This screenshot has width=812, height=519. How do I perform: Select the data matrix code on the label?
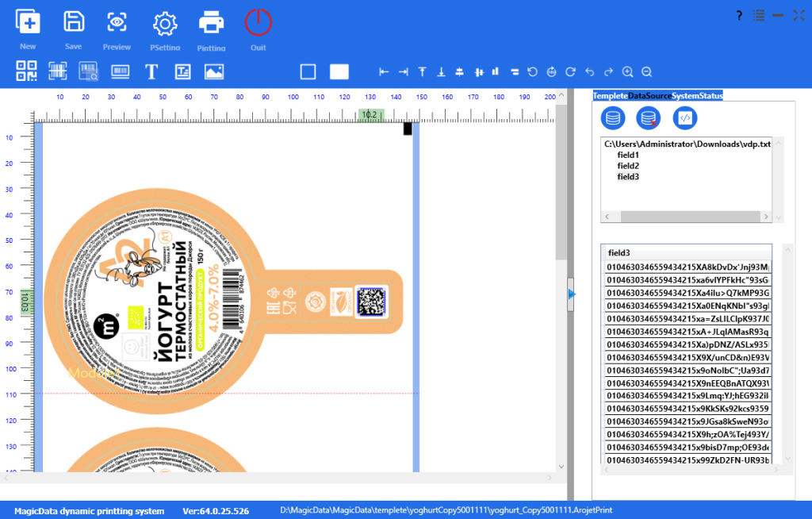(x=371, y=302)
